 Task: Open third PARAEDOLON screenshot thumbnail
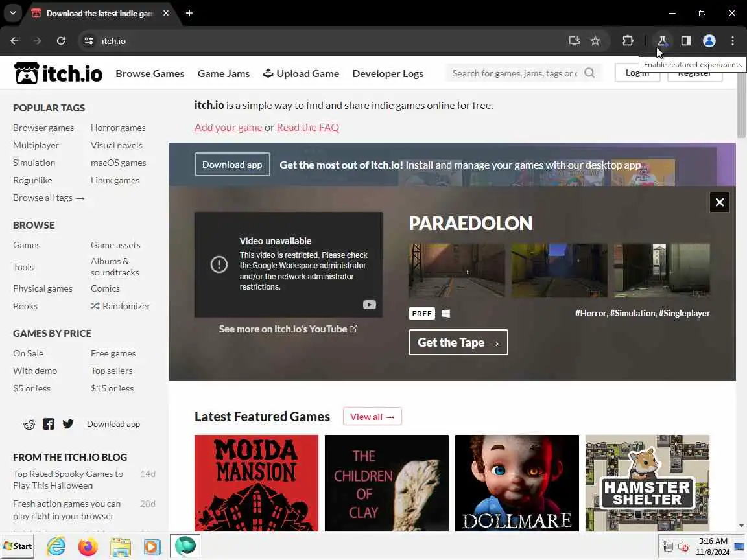click(x=661, y=270)
